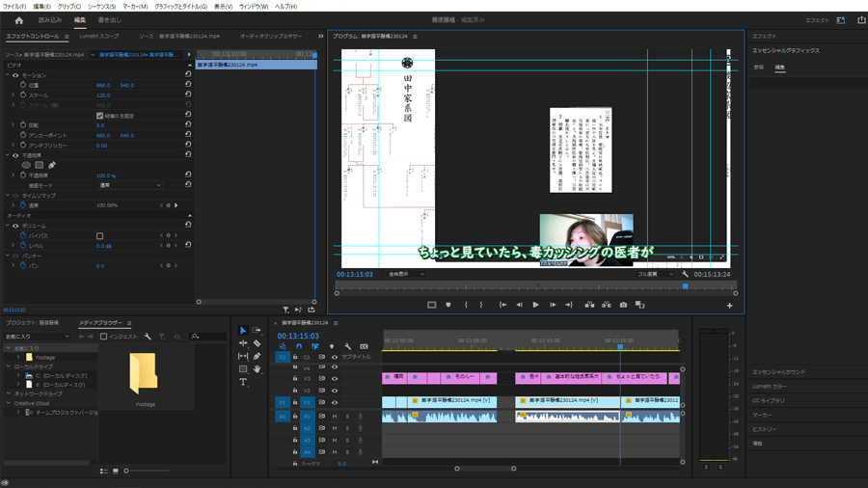Hide track V3 with eye toggle
Viewport: 868px width, 488px height.
[335, 379]
